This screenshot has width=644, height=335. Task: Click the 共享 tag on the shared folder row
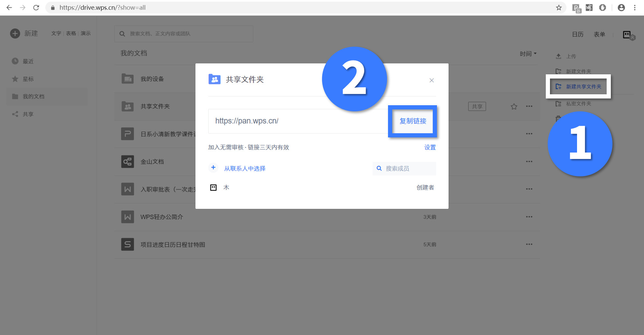point(477,106)
